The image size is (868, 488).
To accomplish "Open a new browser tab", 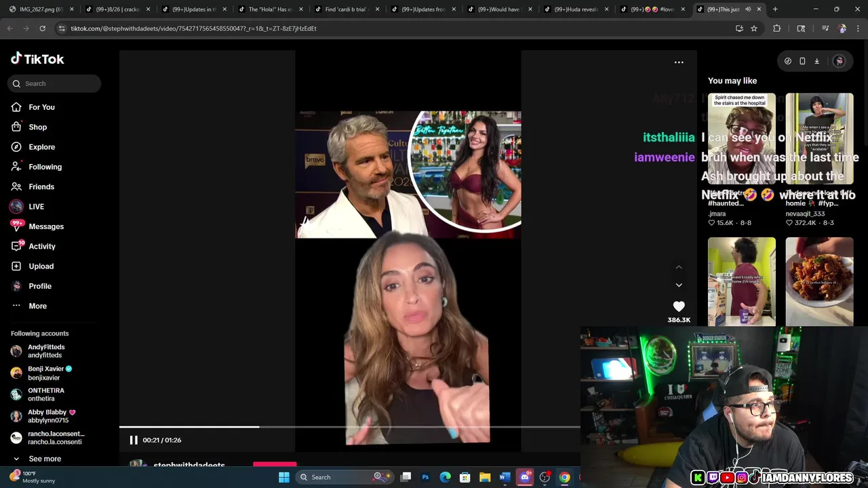I will pyautogui.click(x=775, y=9).
